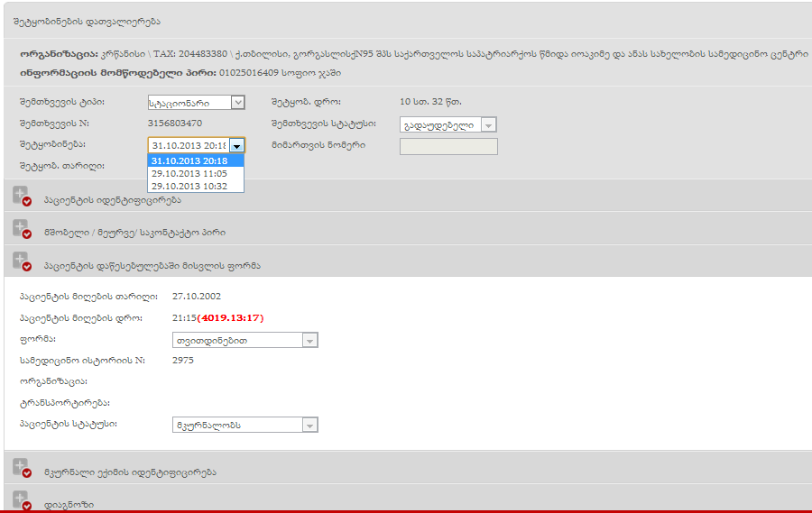Expand the მშობელი / მეურვე/ საკონტაქტო პირი title
The height and width of the screenshot is (513, 812).
[x=134, y=233]
